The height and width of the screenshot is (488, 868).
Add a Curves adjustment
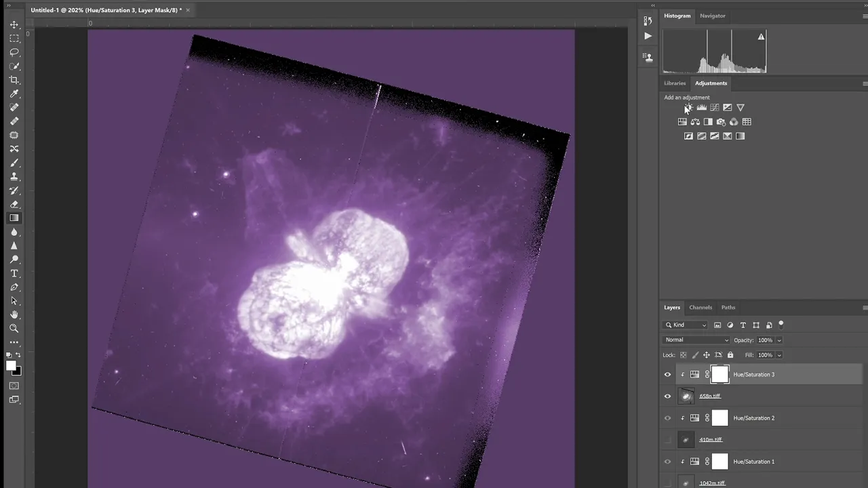(x=715, y=107)
